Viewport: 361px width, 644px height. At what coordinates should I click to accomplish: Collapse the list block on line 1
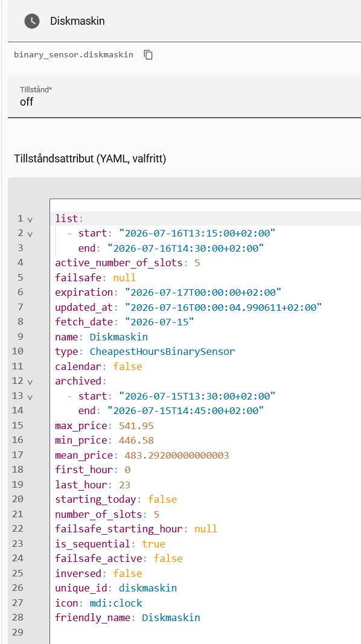pyautogui.click(x=30, y=219)
